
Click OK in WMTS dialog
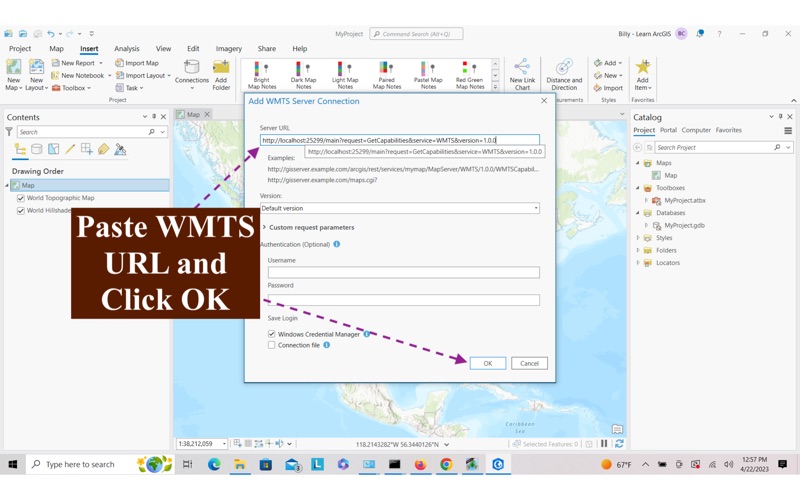coord(488,363)
